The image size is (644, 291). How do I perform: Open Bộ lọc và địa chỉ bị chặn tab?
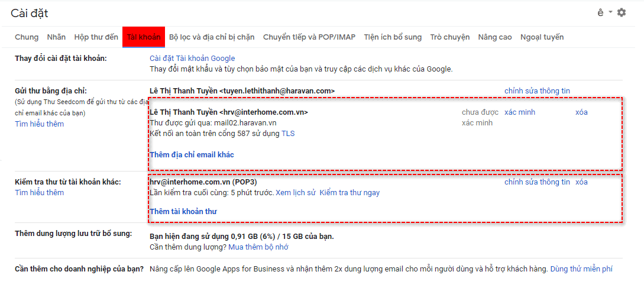pos(212,37)
